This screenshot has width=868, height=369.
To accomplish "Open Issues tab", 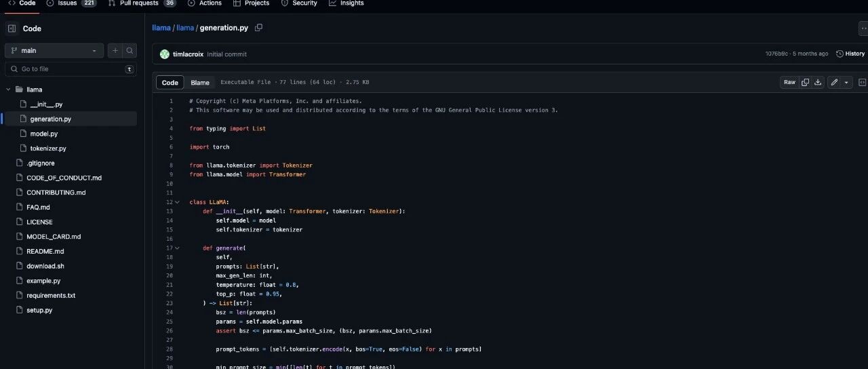I will coord(72,3).
